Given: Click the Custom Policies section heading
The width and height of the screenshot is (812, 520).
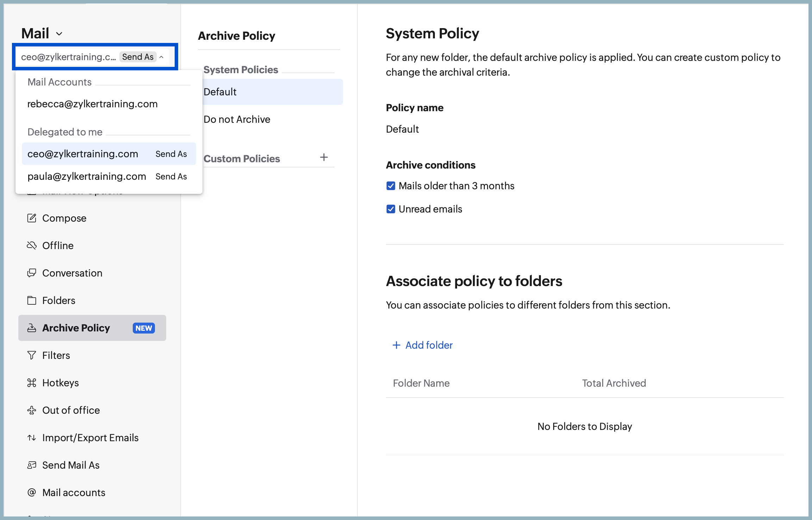Looking at the screenshot, I should tap(242, 159).
